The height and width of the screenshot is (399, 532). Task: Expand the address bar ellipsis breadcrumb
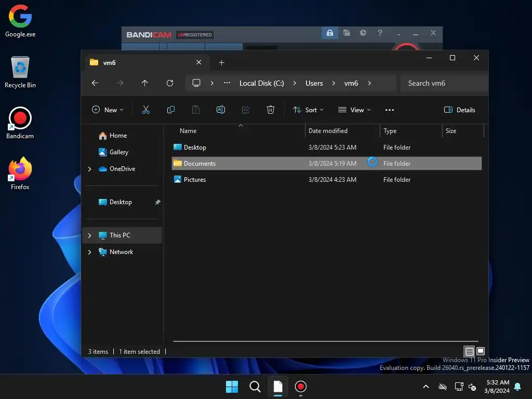(x=227, y=83)
